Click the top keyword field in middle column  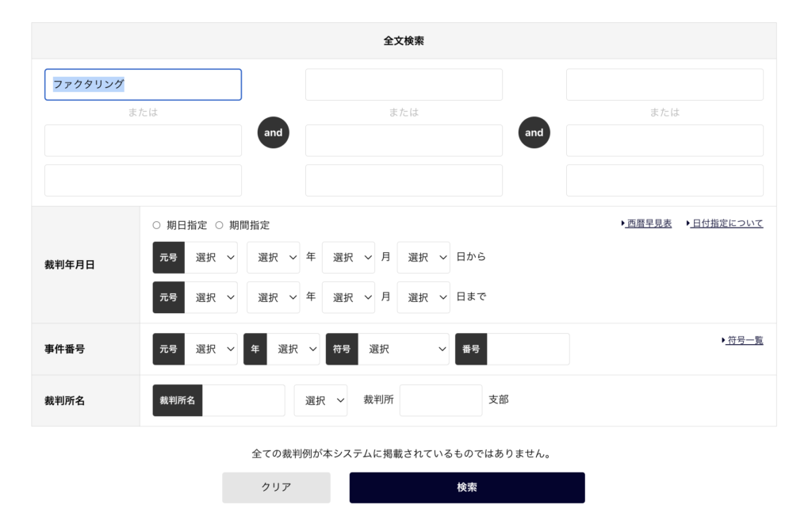404,85
